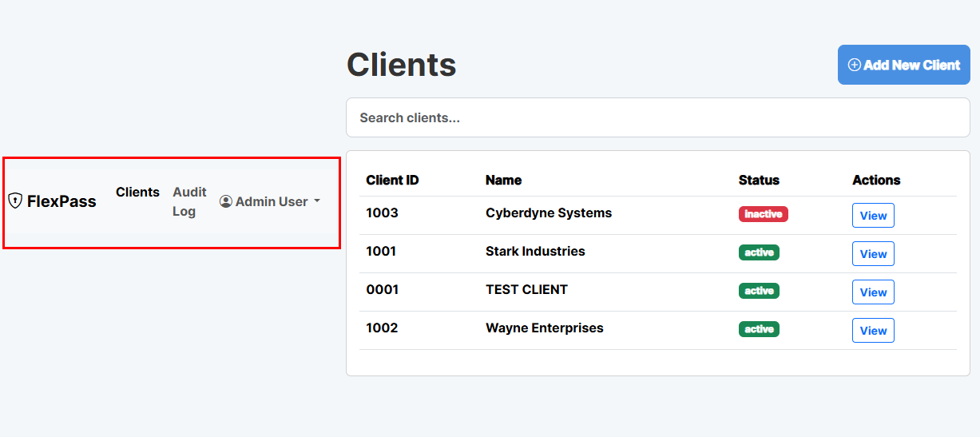Click the active badge for TEST CLIENT

click(x=758, y=291)
